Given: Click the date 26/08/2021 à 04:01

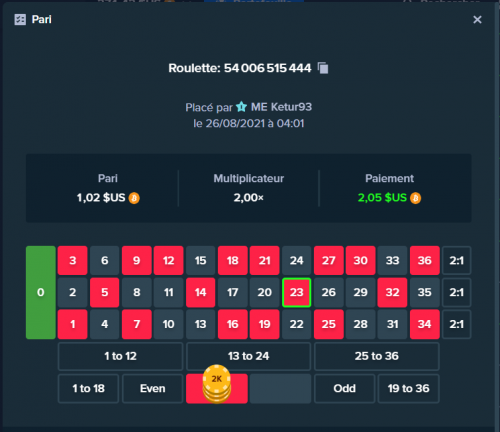Looking at the screenshot, I should pyautogui.click(x=255, y=123).
